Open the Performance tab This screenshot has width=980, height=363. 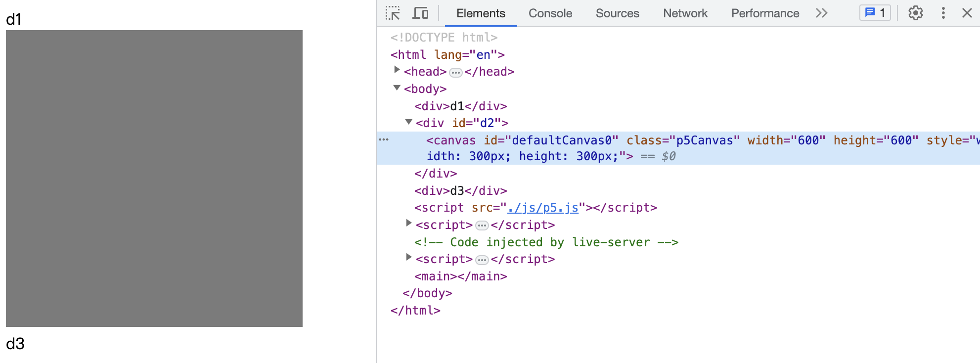coord(765,13)
